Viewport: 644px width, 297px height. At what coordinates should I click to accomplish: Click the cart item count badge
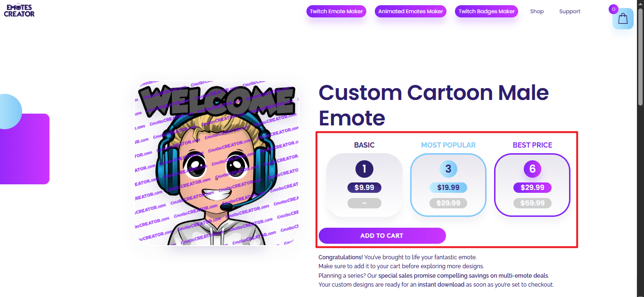tap(613, 9)
